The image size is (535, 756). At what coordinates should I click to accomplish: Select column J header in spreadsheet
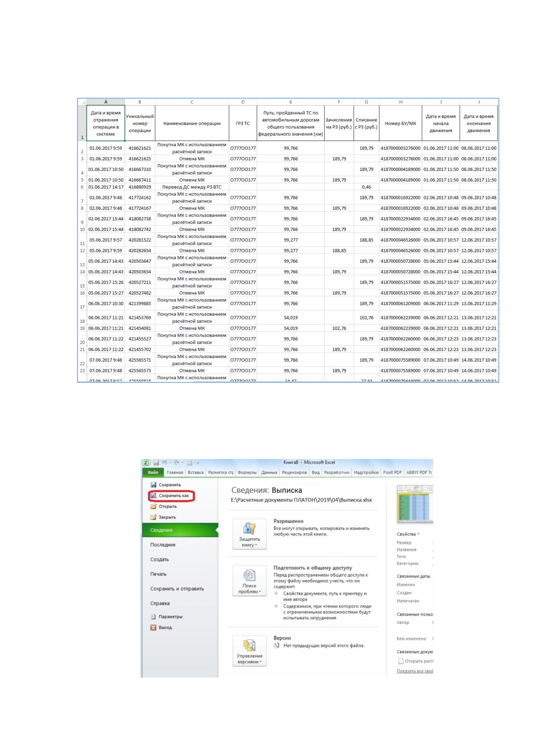coord(479,102)
